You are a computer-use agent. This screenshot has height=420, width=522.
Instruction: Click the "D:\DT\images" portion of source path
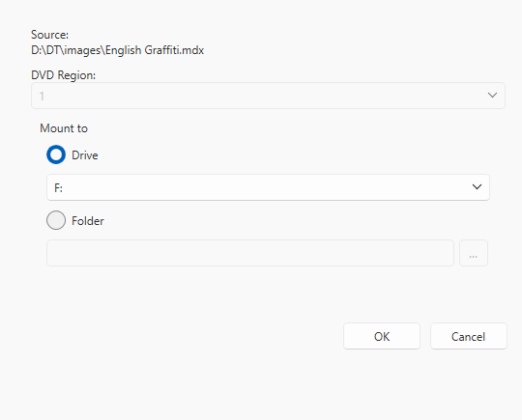[66, 50]
